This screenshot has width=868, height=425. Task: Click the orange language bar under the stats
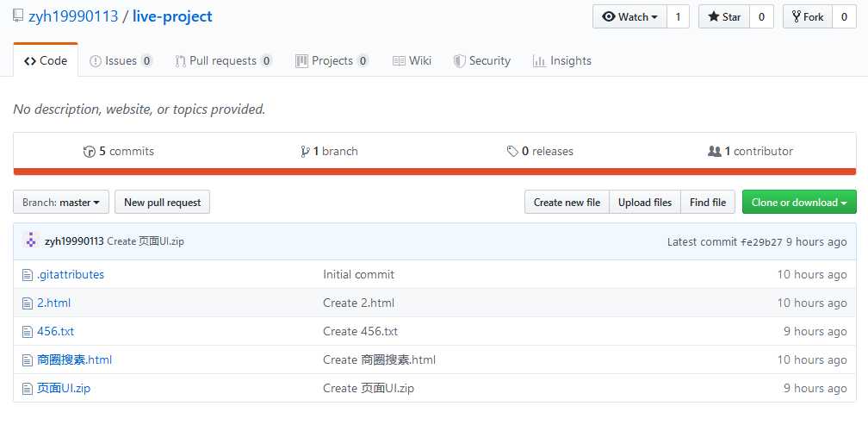coord(435,172)
